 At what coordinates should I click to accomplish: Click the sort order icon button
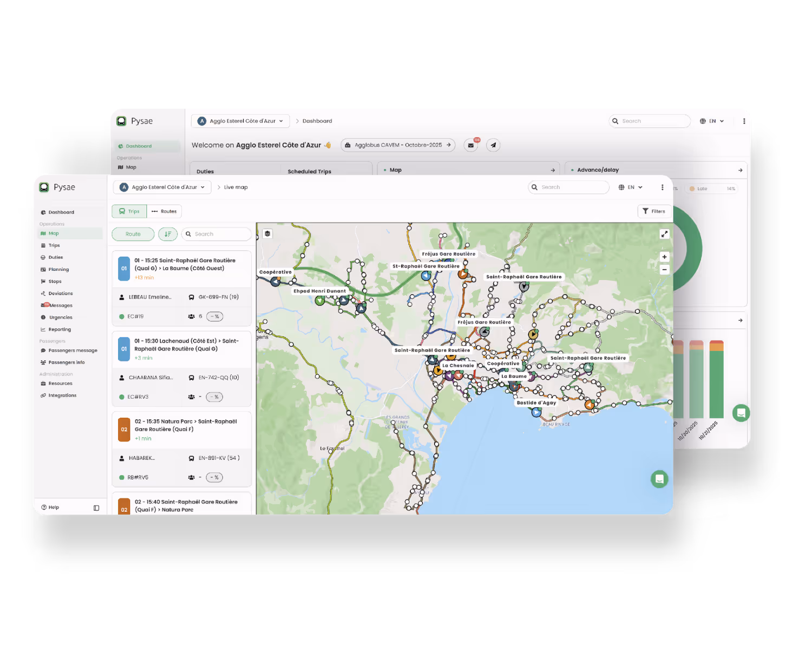[168, 234]
